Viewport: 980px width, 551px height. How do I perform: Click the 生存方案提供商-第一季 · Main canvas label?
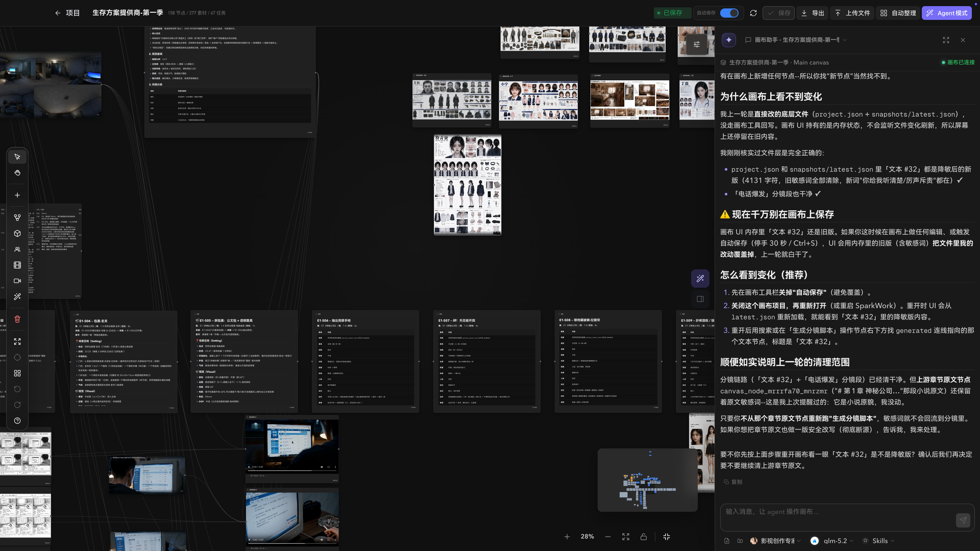point(779,62)
